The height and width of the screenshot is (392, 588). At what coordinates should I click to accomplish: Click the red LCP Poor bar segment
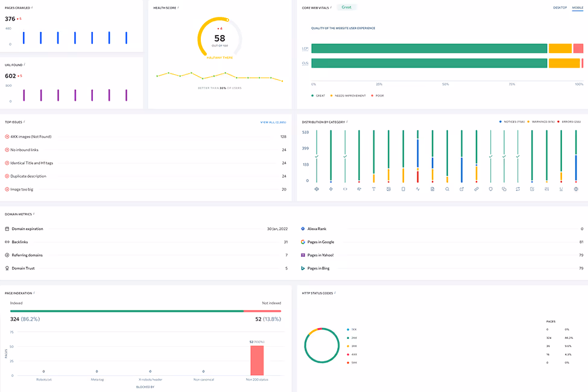click(578, 48)
